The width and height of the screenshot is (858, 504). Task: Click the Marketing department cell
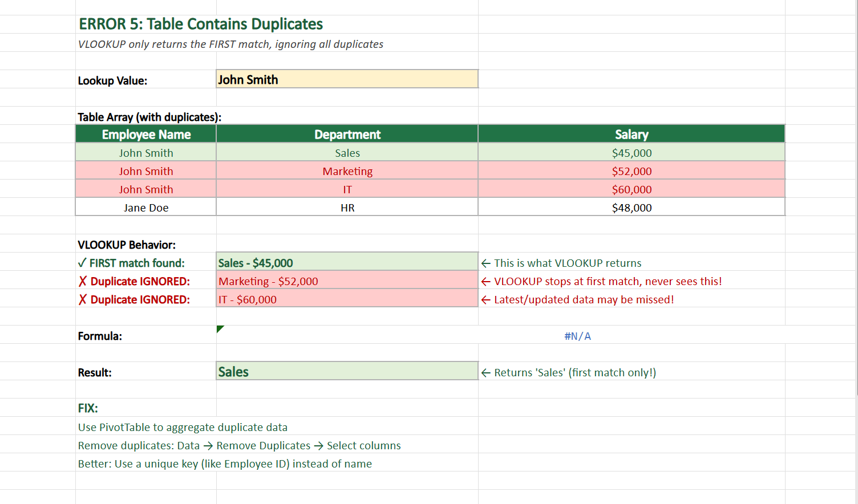click(347, 171)
